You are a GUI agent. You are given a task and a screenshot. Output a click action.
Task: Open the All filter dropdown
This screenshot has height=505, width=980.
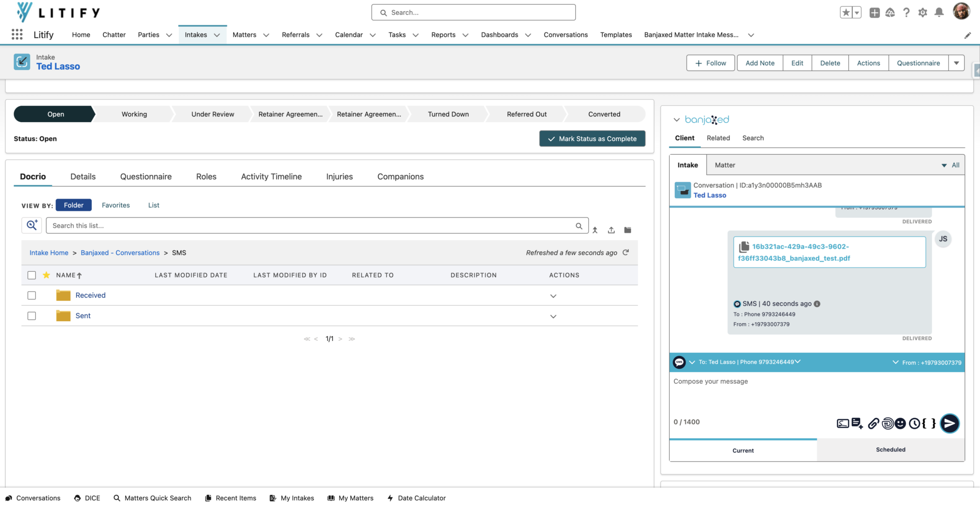[951, 165]
